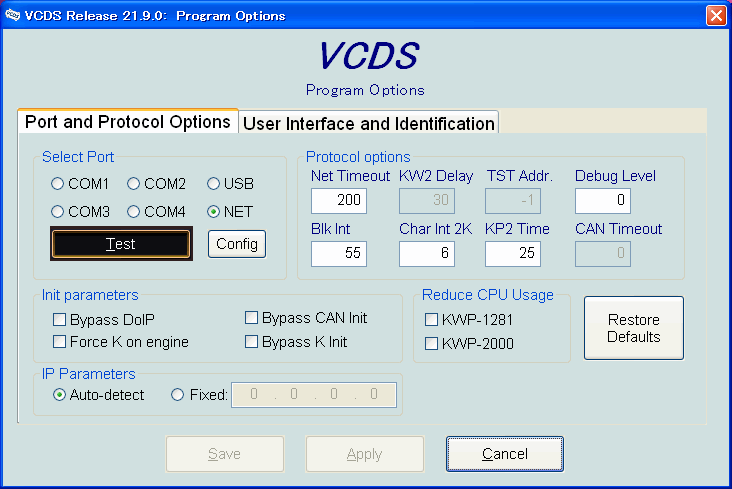The image size is (732, 489).
Task: Click the CAN Timeout label
Action: [619, 229]
